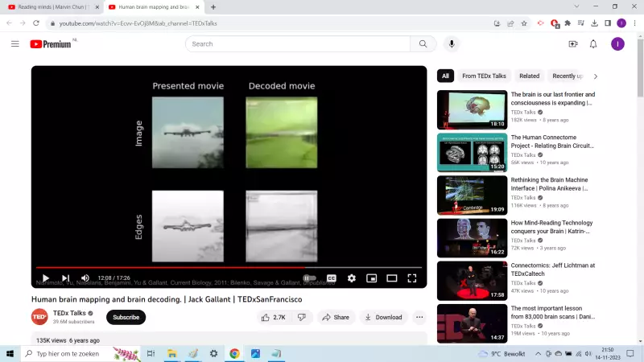Click the Subscribe button
644x362 pixels.
coord(126,317)
